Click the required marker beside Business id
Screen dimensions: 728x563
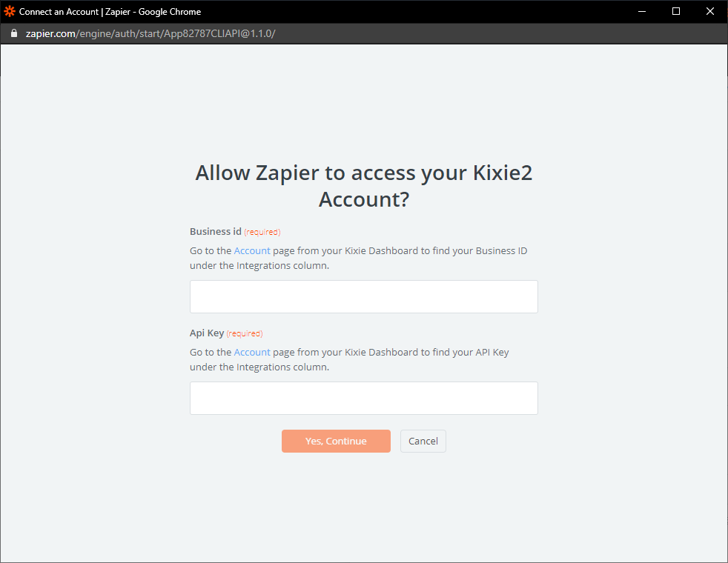pos(262,232)
